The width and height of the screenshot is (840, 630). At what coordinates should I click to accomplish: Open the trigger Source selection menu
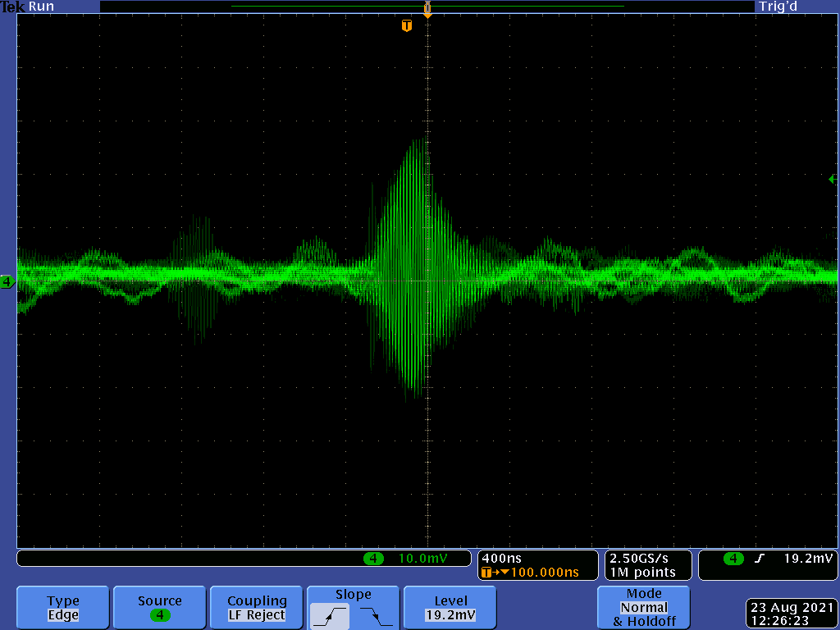pyautogui.click(x=159, y=608)
